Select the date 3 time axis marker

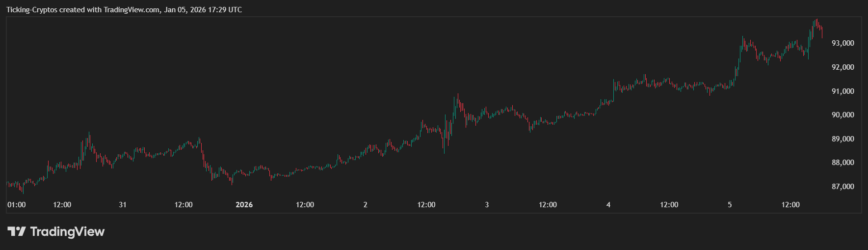[x=487, y=205]
